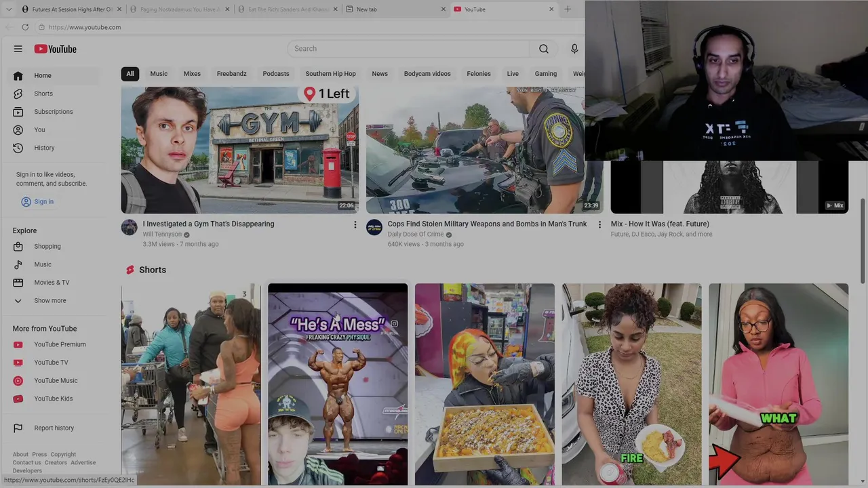Close the YouTube browser tab

point(551,9)
